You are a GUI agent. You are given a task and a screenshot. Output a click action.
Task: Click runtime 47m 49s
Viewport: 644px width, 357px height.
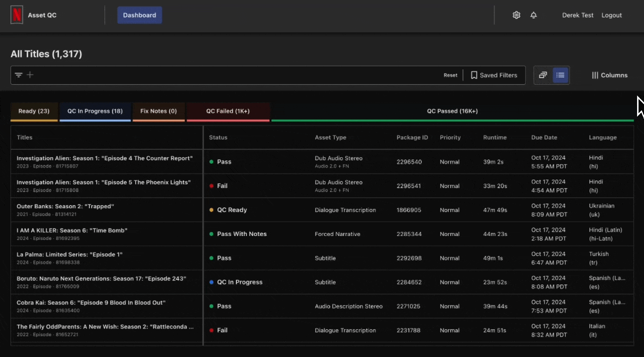495,210
